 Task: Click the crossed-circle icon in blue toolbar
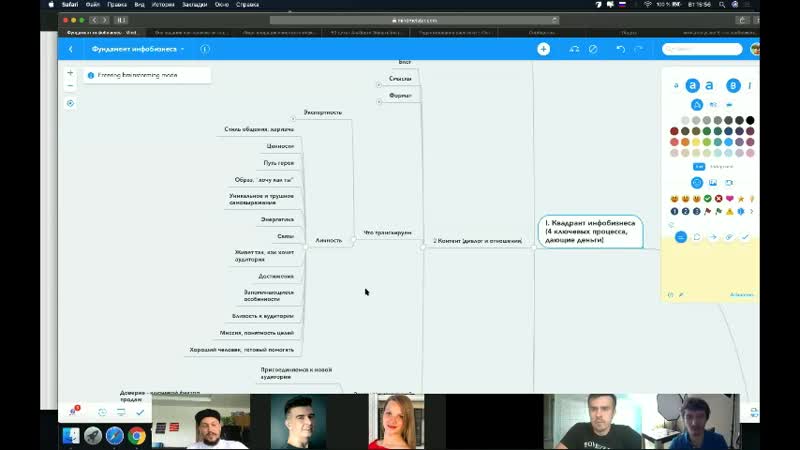coord(593,49)
